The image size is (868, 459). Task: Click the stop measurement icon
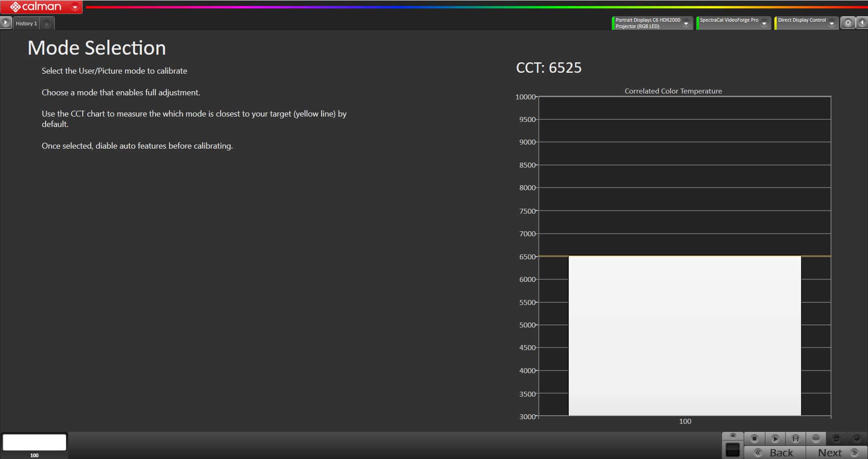(x=754, y=438)
